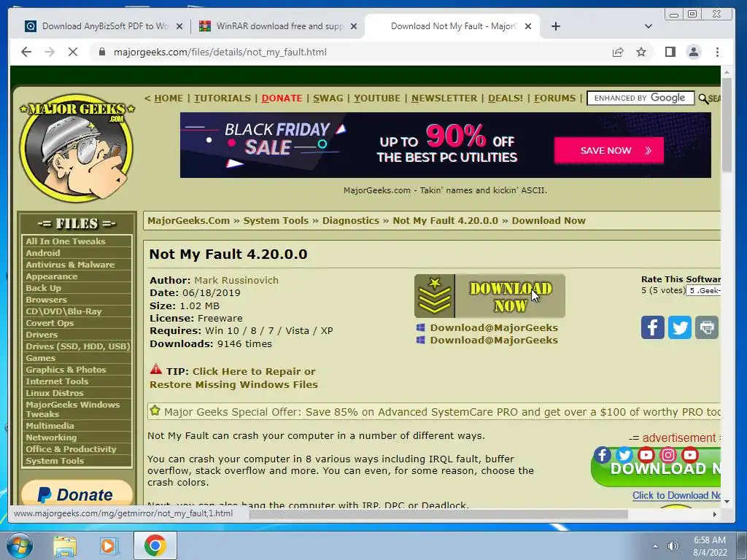Share on Twitter via bird icon
Image resolution: width=747 pixels, height=560 pixels.
tap(680, 327)
